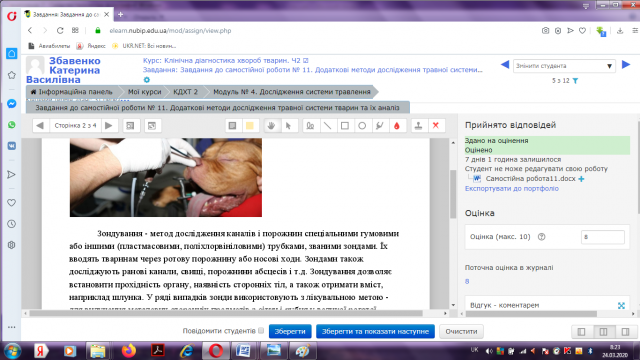Image resolution: width=640 pixels, height=360 pixels.
Task: Open VK in the Opera sidebar
Action: [11, 146]
